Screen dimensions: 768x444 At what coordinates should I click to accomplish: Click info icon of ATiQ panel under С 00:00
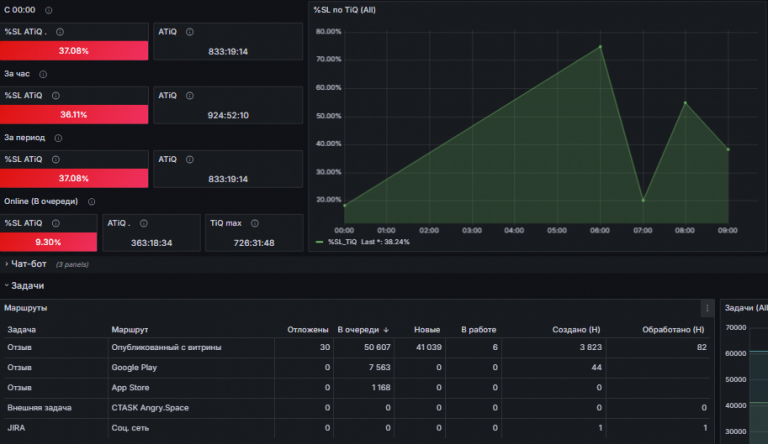pos(190,32)
